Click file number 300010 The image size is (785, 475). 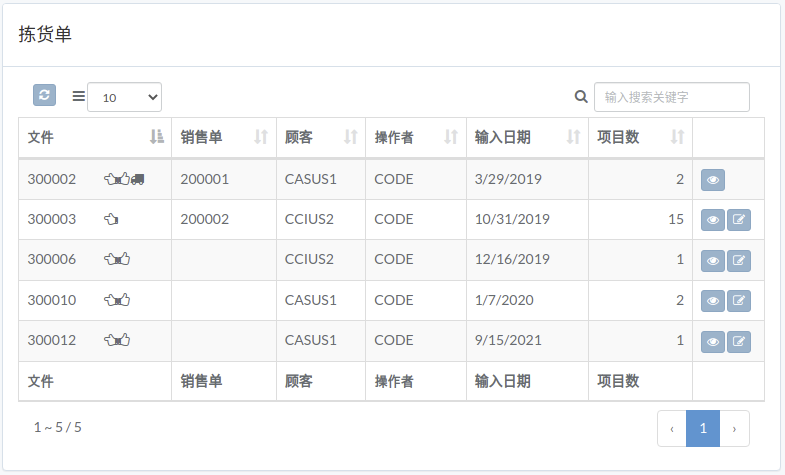click(x=52, y=300)
